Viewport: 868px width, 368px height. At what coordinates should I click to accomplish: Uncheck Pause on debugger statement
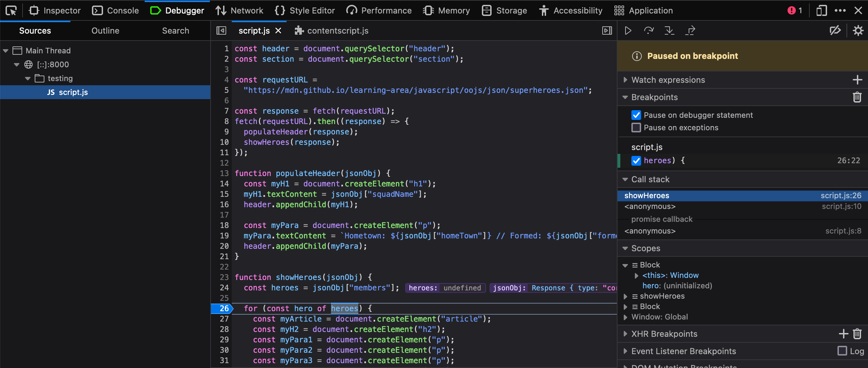pos(636,115)
